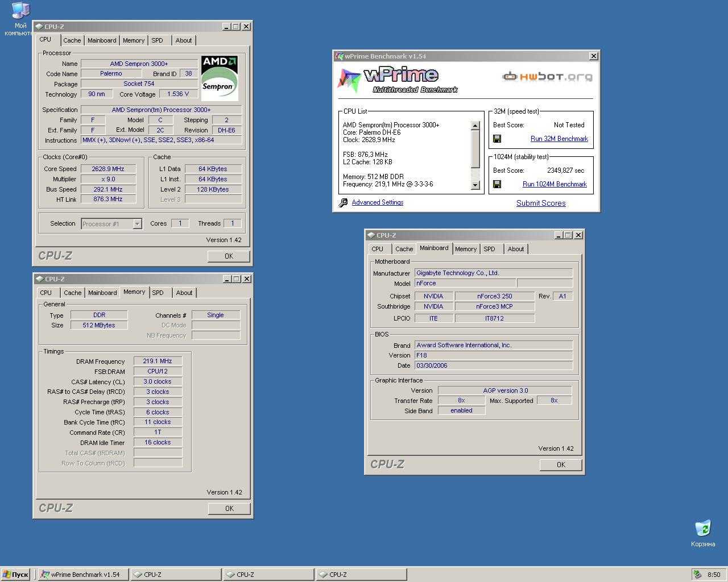Click the hwbot.org logo
The width and height of the screenshot is (728, 582).
tap(547, 76)
